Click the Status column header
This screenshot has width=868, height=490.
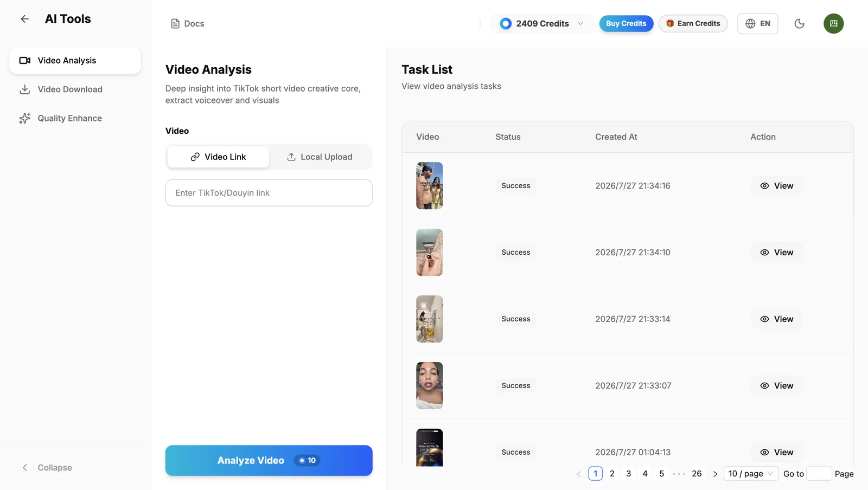pyautogui.click(x=508, y=137)
